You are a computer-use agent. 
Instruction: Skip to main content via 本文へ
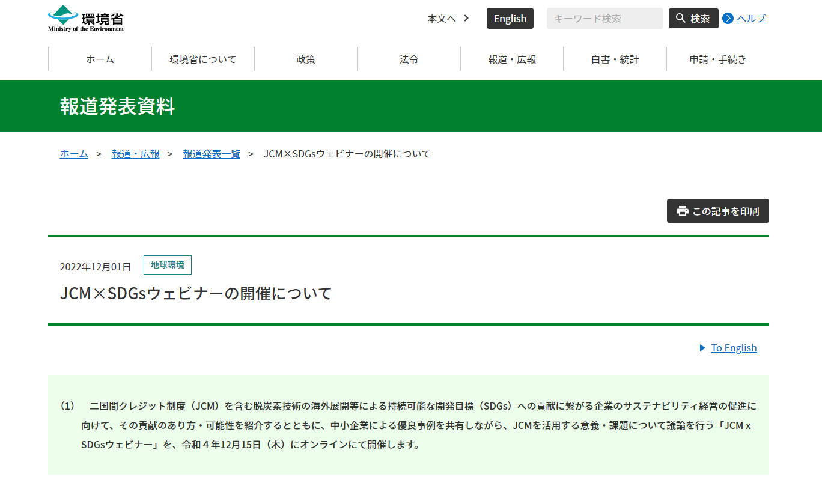point(442,19)
